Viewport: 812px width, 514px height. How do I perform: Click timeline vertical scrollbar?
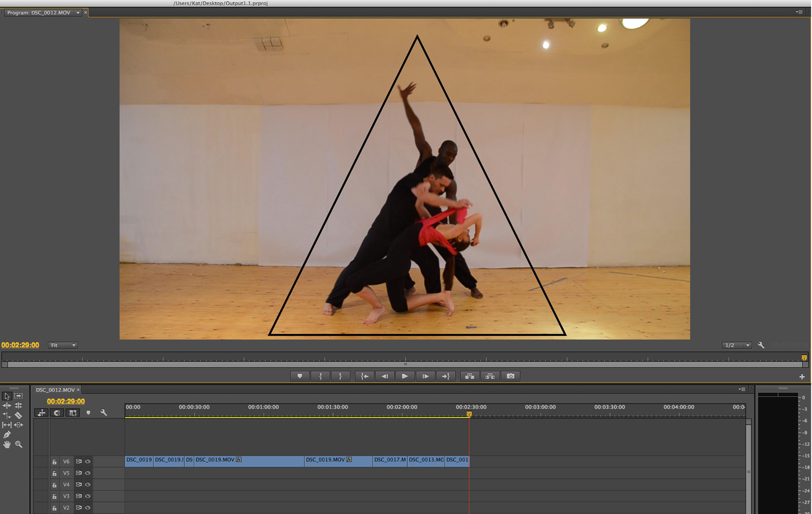748,465
